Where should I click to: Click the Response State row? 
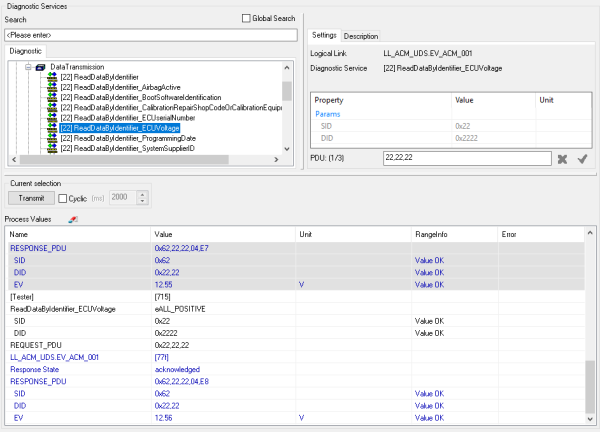pos(295,370)
